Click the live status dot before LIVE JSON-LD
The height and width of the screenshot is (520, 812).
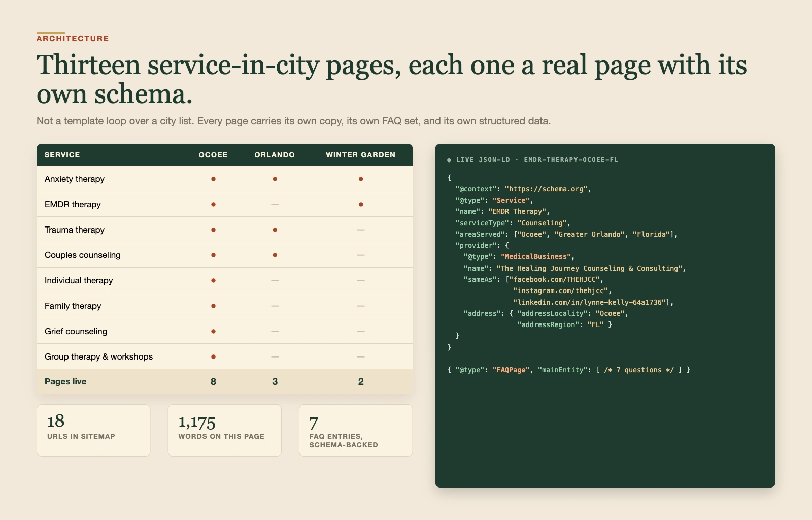pyautogui.click(x=449, y=160)
